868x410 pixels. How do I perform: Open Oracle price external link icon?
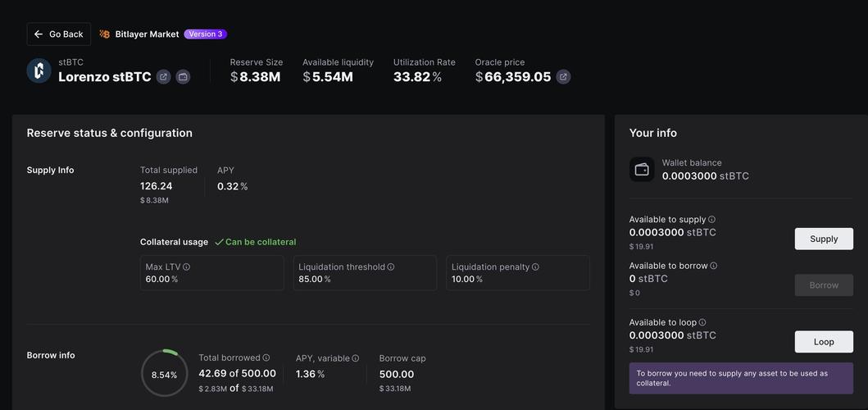click(x=563, y=77)
